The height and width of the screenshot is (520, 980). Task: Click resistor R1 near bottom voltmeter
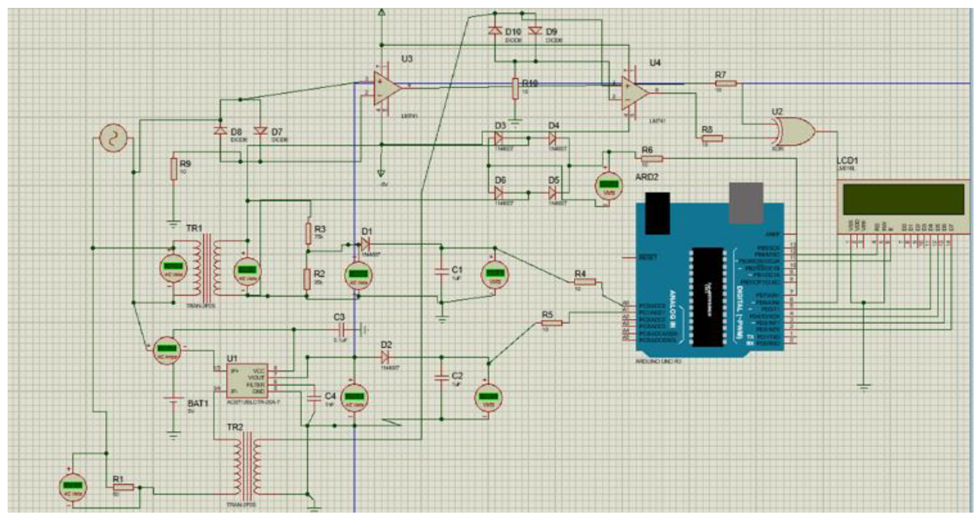point(124,488)
